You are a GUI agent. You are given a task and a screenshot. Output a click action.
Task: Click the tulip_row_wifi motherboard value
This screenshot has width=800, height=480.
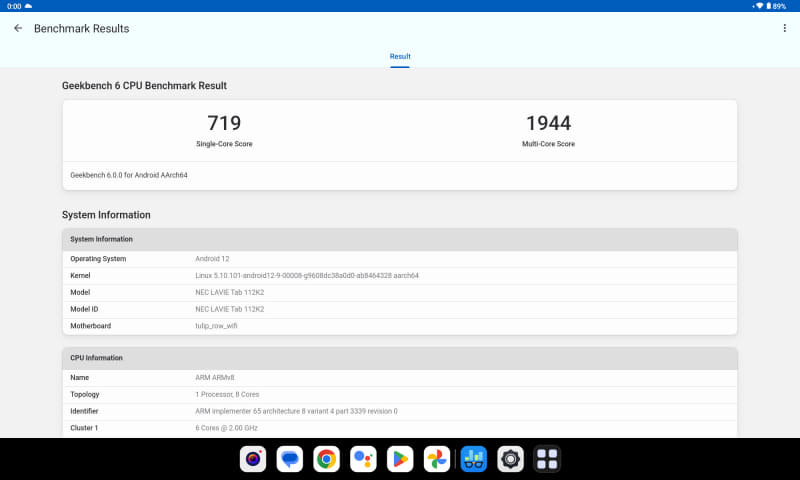tap(216, 326)
